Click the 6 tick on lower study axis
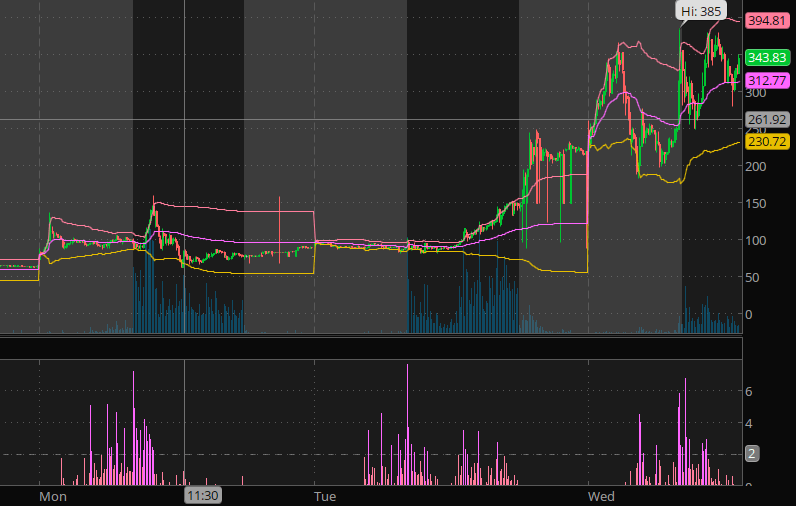 pyautogui.click(x=751, y=391)
